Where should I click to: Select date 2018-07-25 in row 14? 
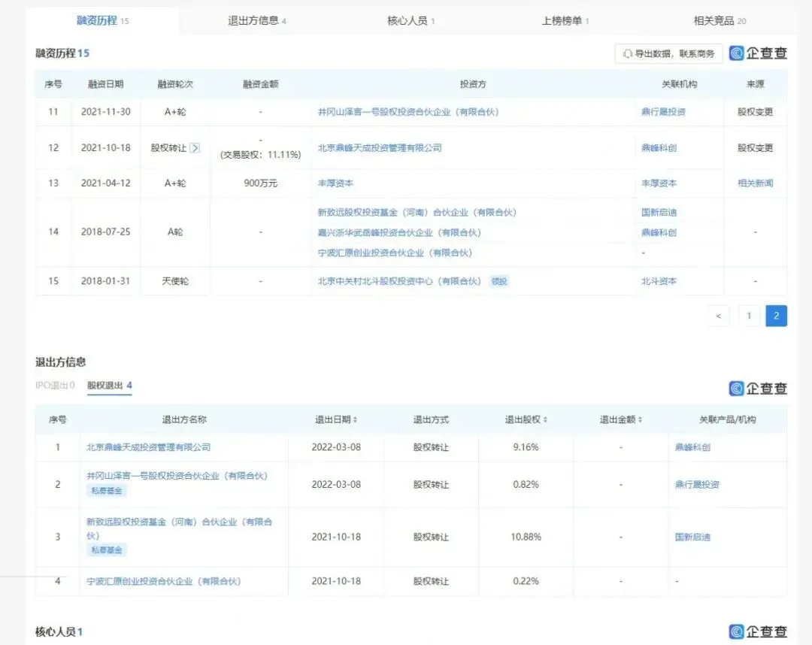106,232
